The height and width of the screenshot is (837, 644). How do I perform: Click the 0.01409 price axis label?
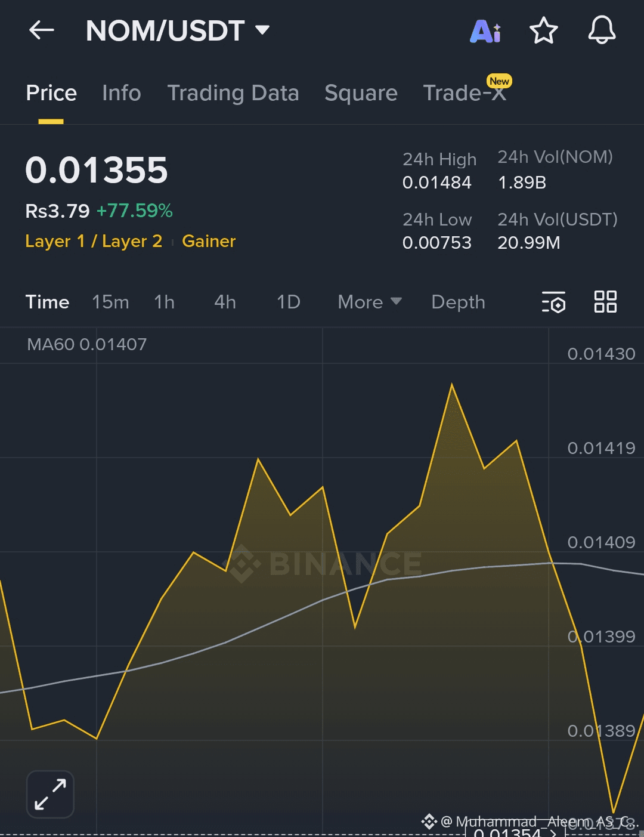point(601,542)
